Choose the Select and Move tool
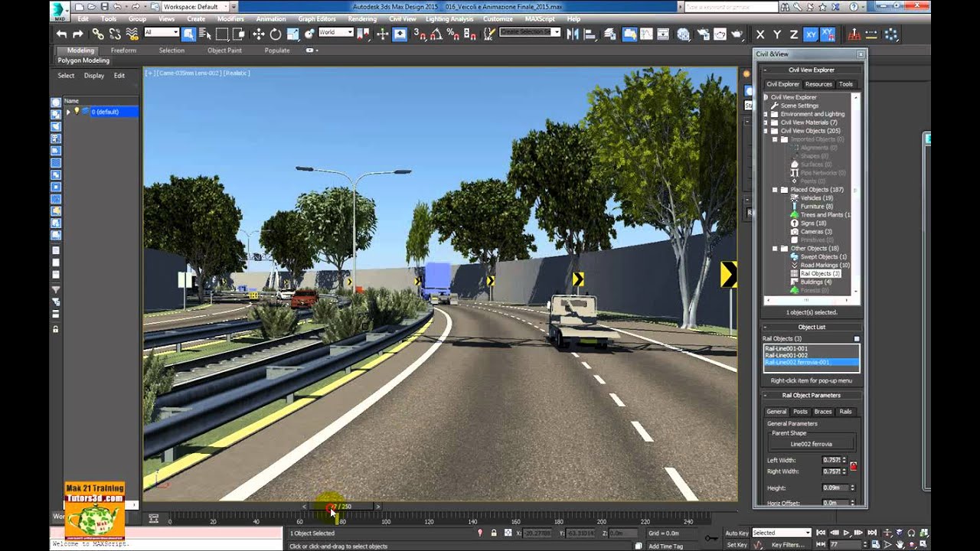980x551 pixels. pos(259,34)
